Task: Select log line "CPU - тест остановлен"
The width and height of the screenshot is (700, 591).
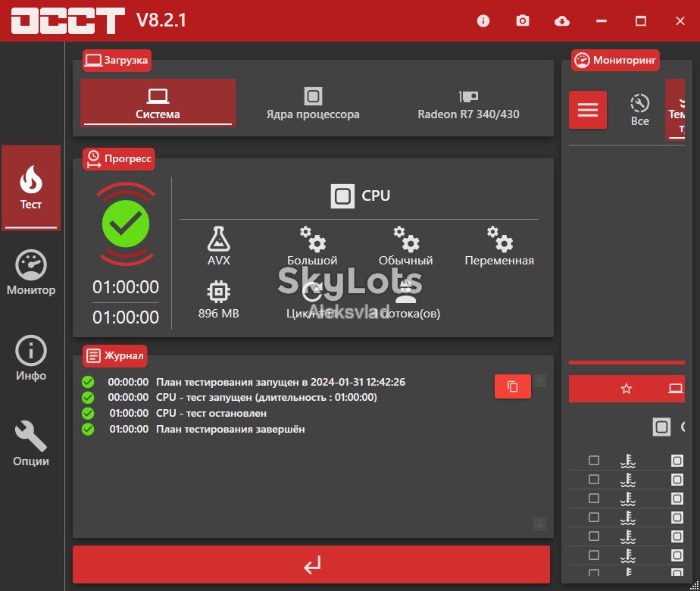Action: (x=211, y=414)
